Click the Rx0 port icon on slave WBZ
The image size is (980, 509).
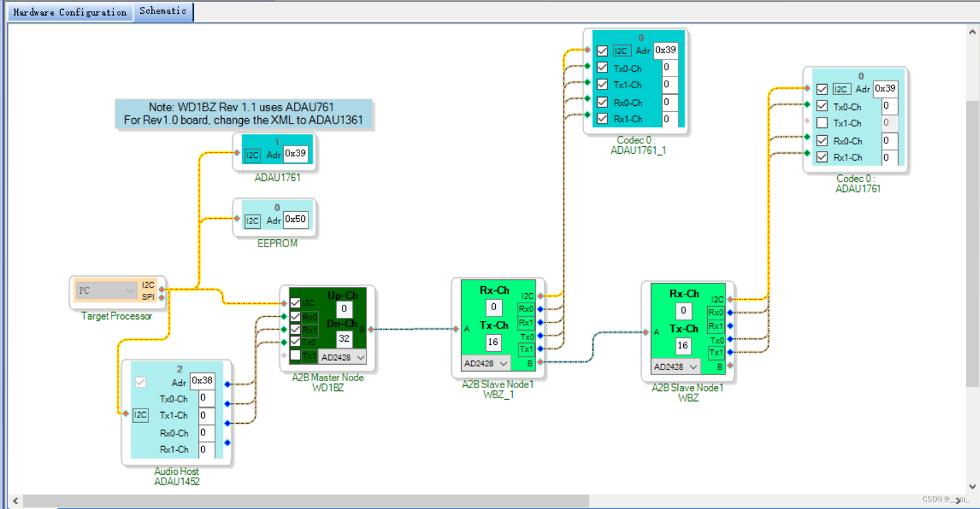(x=716, y=313)
